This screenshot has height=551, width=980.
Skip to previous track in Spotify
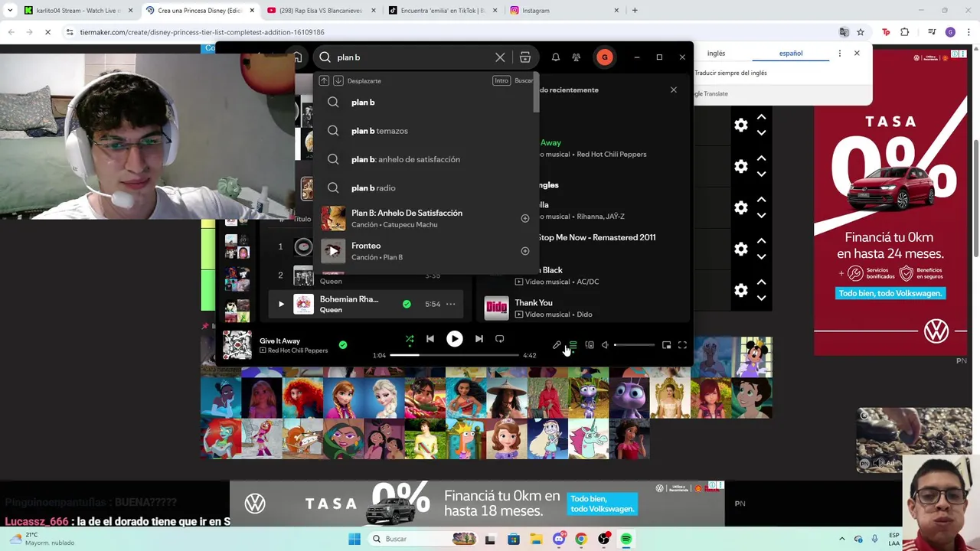tap(430, 339)
